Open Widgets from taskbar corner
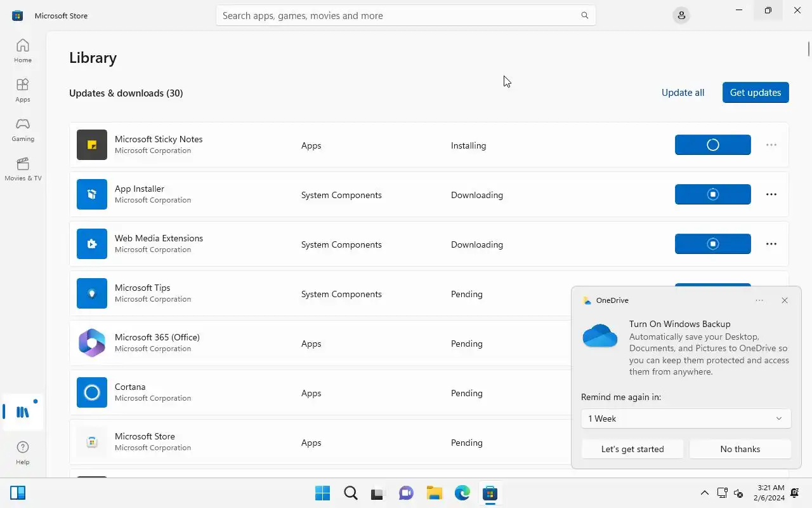Image resolution: width=812 pixels, height=508 pixels. pos(18,493)
